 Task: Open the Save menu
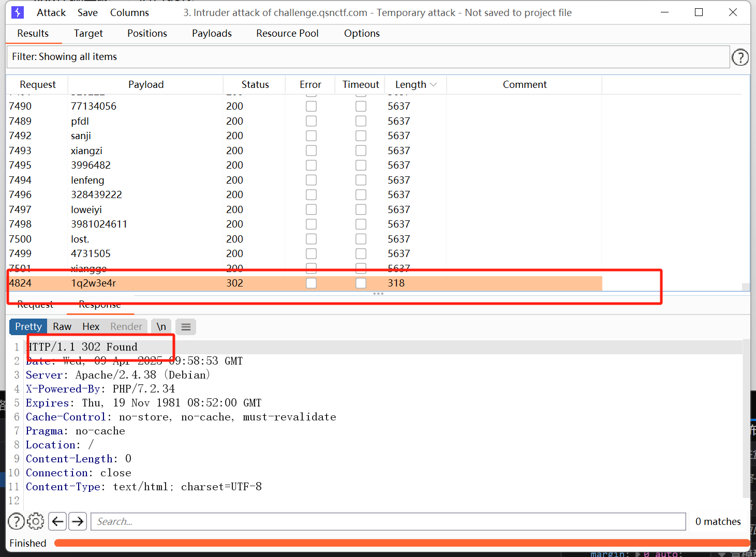point(87,12)
